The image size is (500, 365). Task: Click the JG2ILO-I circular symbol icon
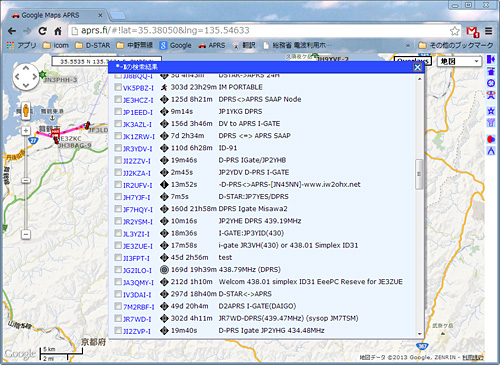coord(164,270)
